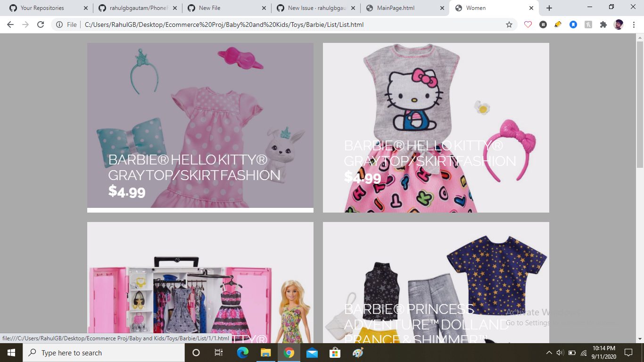Open the Windows Start menu
644x362 pixels.
(11, 353)
